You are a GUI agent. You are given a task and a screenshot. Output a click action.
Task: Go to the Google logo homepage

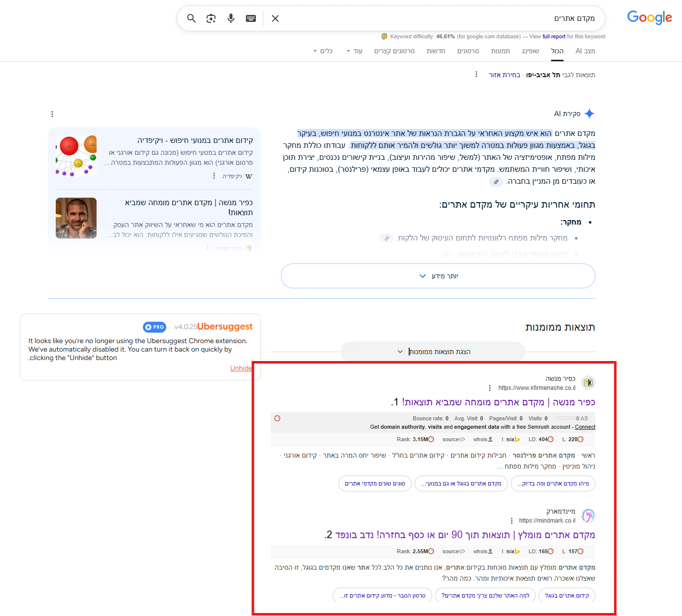pos(649,17)
